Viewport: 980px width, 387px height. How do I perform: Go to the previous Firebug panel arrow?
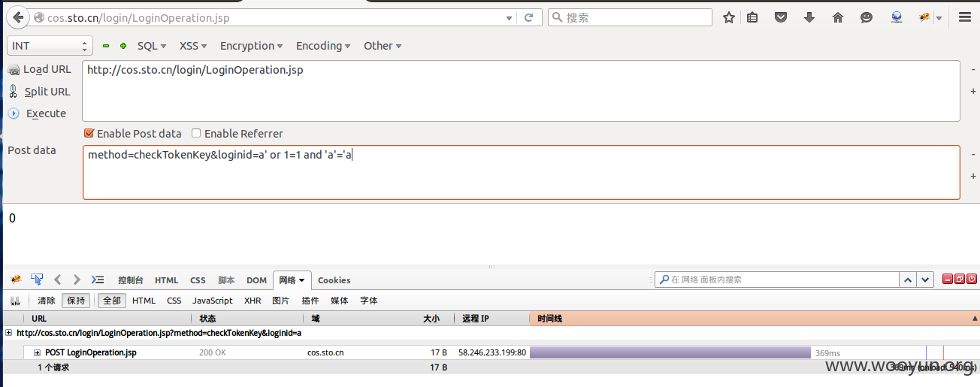pyautogui.click(x=58, y=280)
